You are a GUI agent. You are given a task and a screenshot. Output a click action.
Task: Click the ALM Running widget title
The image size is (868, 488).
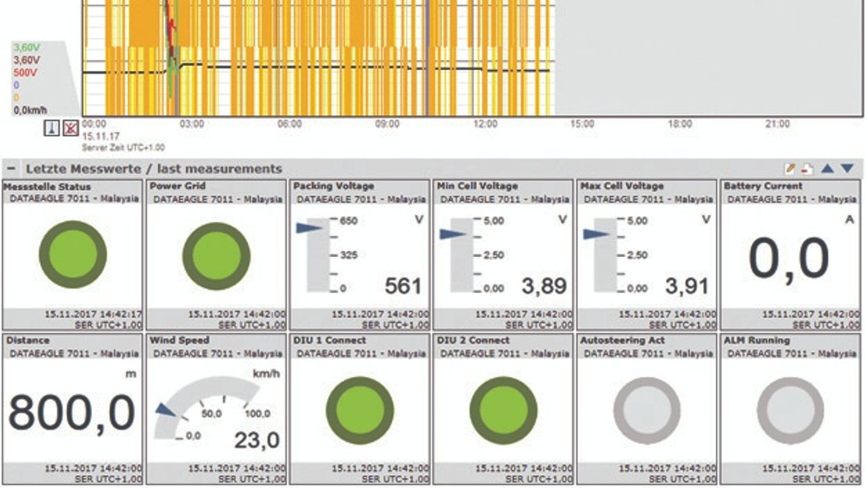point(757,341)
